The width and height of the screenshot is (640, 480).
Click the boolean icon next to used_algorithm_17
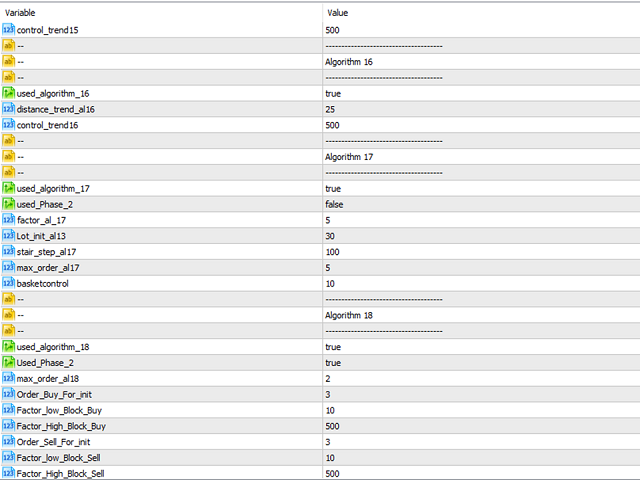(9, 188)
